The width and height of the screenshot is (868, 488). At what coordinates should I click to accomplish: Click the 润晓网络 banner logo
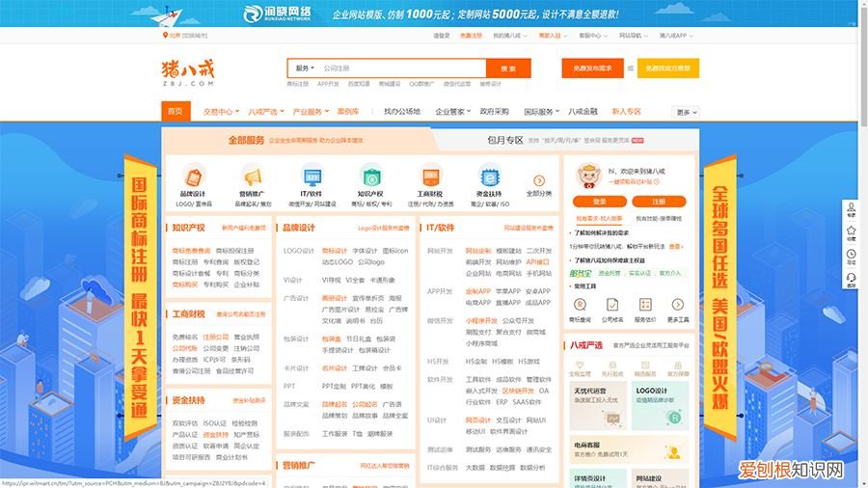click(x=278, y=14)
